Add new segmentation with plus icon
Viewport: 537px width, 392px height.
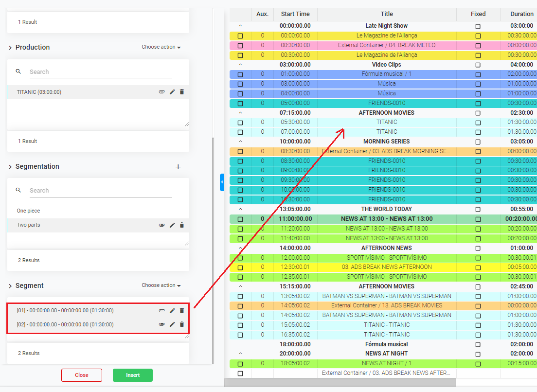pos(178,167)
